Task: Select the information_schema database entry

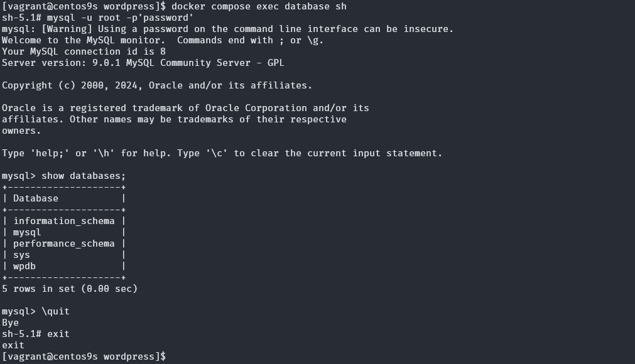Action: tap(63, 221)
